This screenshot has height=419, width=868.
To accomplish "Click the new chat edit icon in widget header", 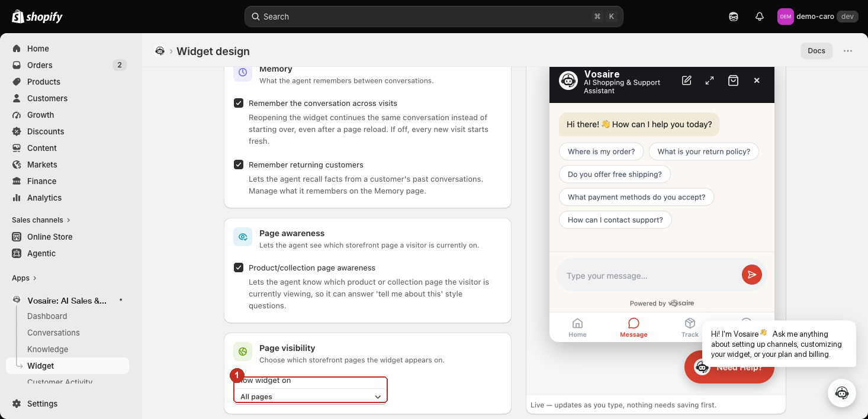I will pyautogui.click(x=687, y=80).
